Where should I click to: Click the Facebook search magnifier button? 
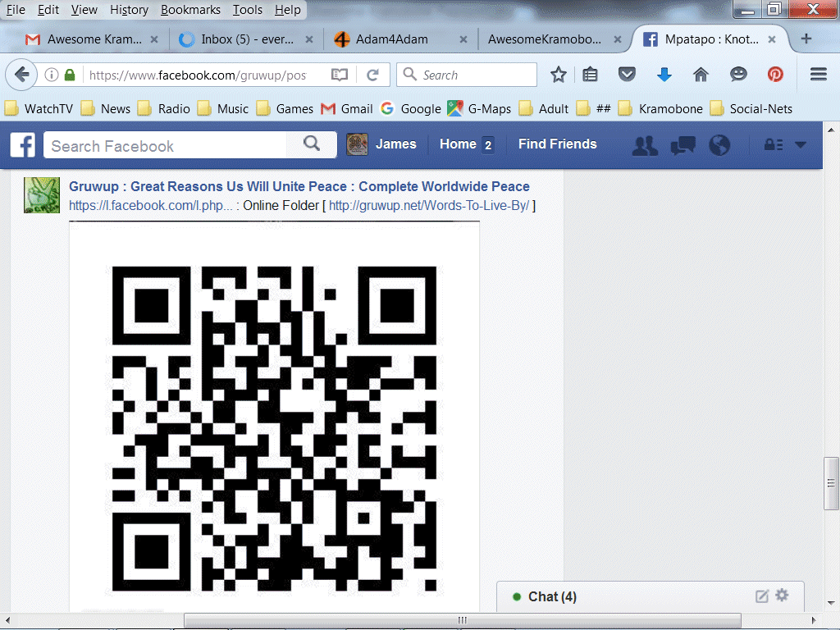tap(312, 144)
